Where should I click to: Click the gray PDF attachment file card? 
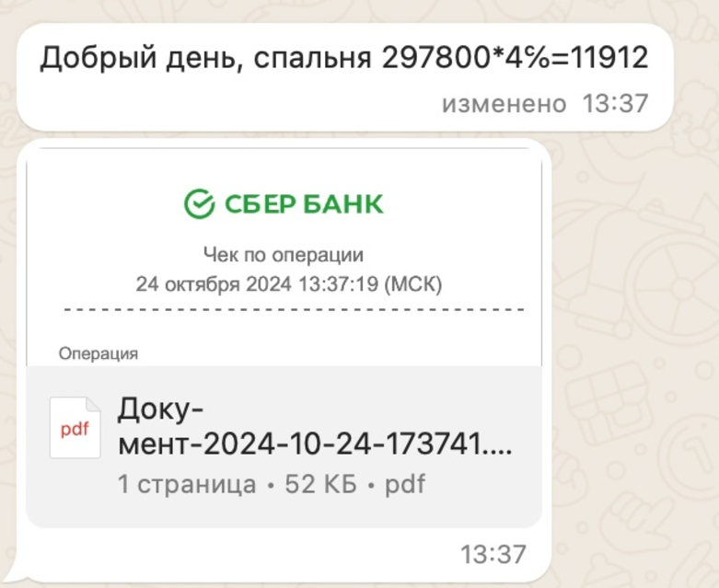tap(284, 447)
